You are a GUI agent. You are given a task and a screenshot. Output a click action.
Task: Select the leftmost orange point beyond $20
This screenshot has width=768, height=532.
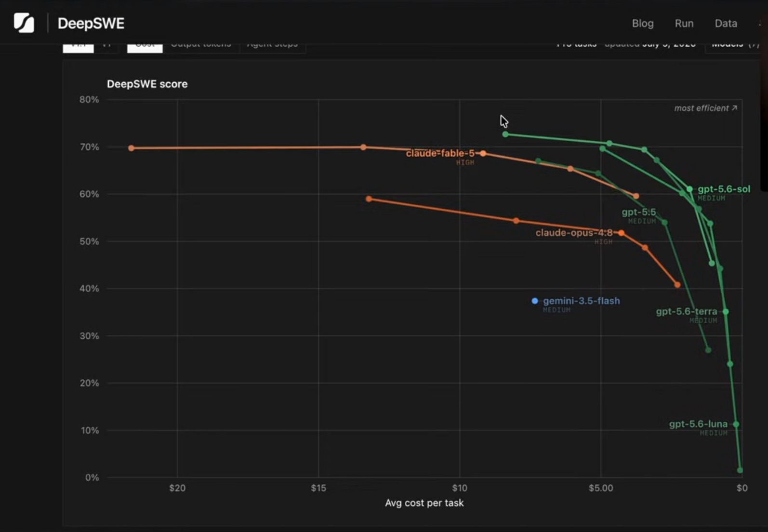click(x=131, y=148)
